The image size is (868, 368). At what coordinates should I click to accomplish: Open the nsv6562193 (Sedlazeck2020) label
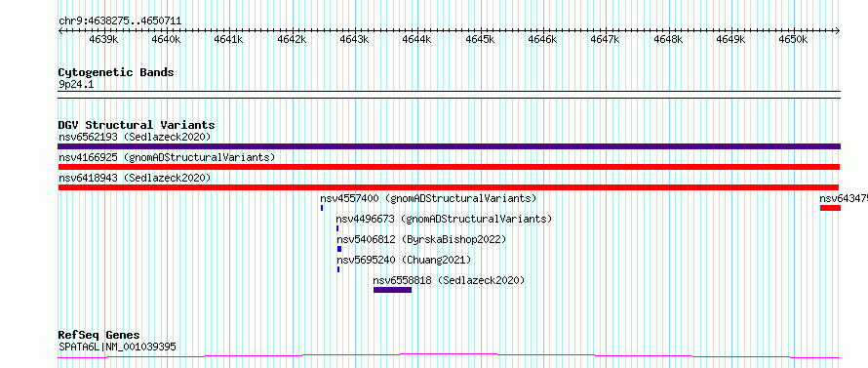click(x=135, y=137)
